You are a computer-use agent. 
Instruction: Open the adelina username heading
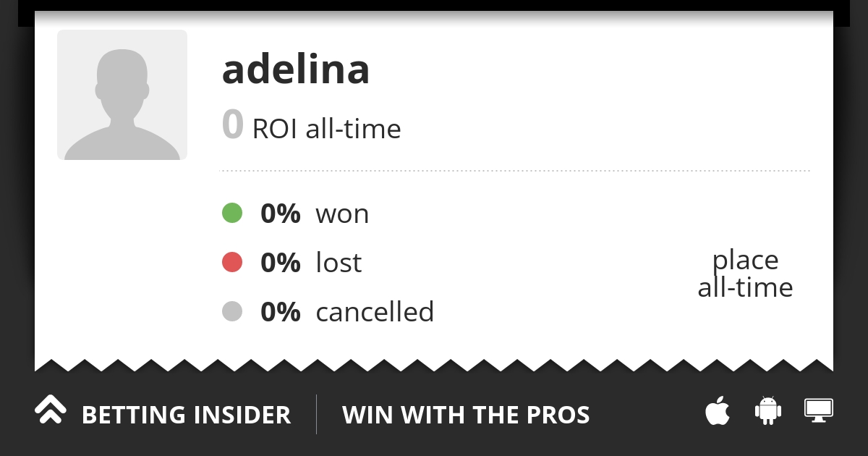click(296, 69)
